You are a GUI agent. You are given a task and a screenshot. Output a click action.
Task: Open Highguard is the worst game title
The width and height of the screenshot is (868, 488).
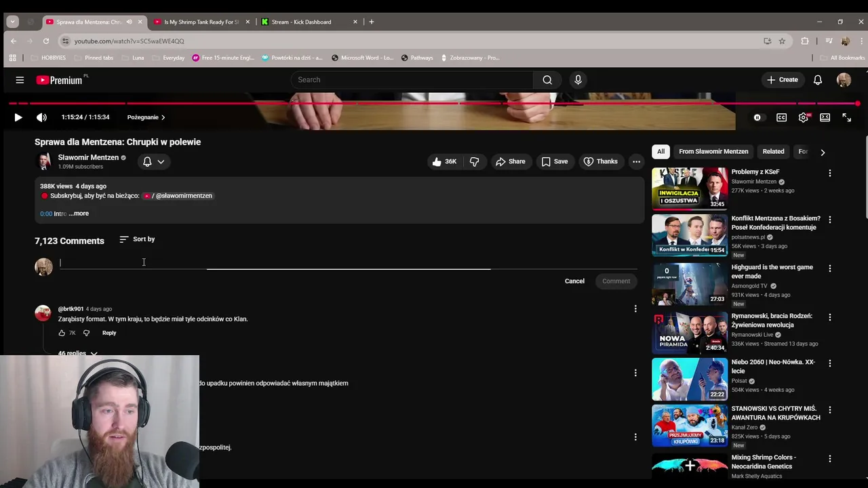pyautogui.click(x=772, y=272)
